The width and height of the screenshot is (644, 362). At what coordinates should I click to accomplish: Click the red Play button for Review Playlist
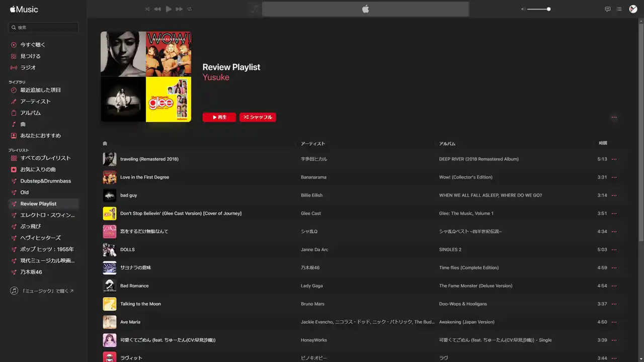click(219, 117)
